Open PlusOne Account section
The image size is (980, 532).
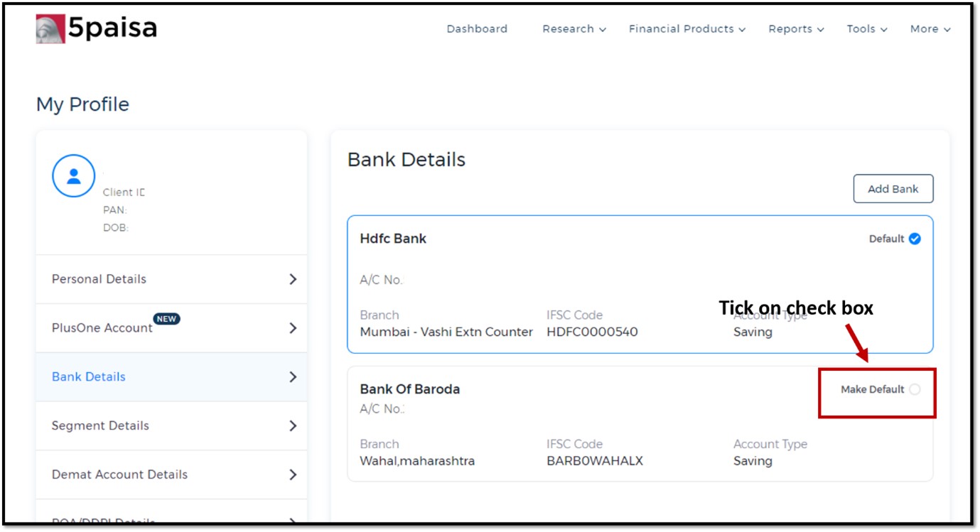point(171,328)
